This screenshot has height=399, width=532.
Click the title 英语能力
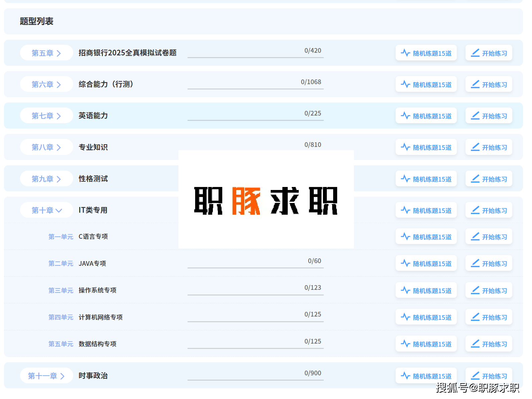pos(93,116)
